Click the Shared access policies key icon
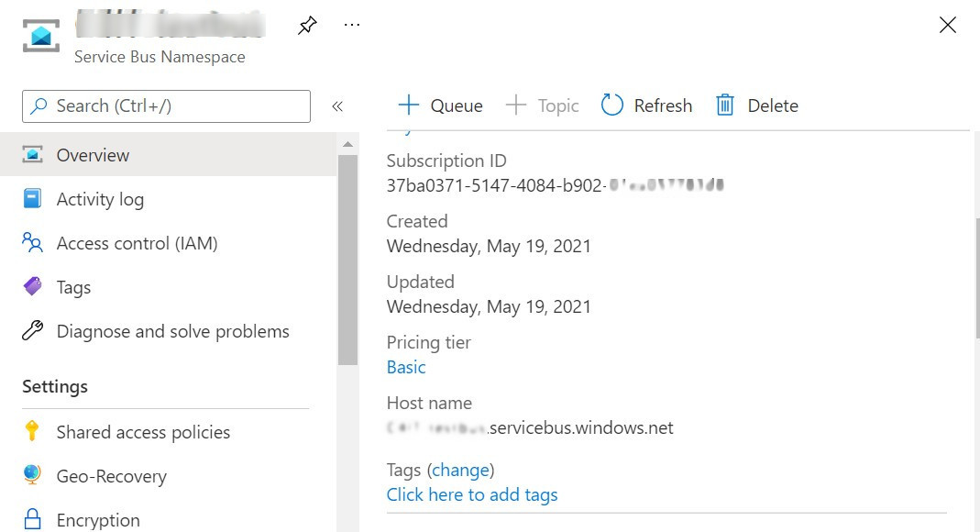This screenshot has width=980, height=532. (x=32, y=432)
